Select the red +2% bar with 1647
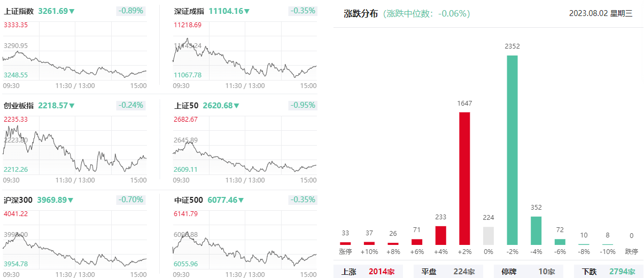 (x=464, y=178)
